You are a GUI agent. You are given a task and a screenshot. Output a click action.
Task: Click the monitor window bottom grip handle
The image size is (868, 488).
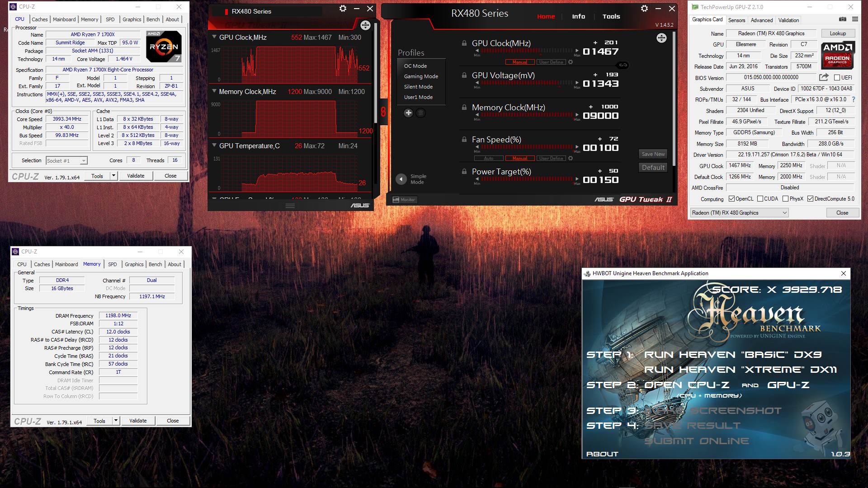(290, 206)
